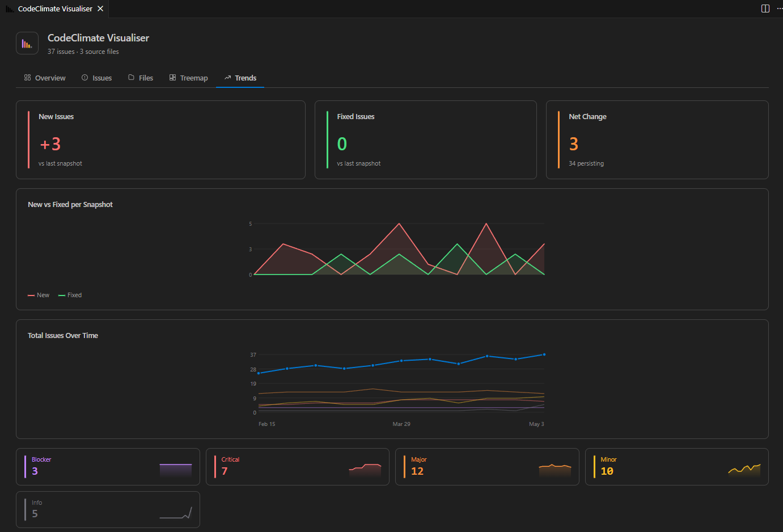This screenshot has height=532, width=783.
Task: Open the Info sparkline chart
Action: 176,513
